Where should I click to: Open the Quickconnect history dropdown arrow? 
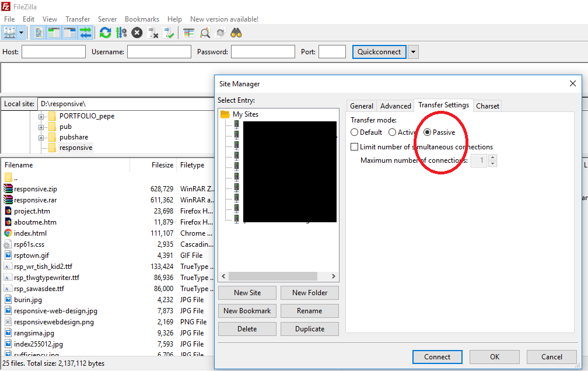(413, 52)
